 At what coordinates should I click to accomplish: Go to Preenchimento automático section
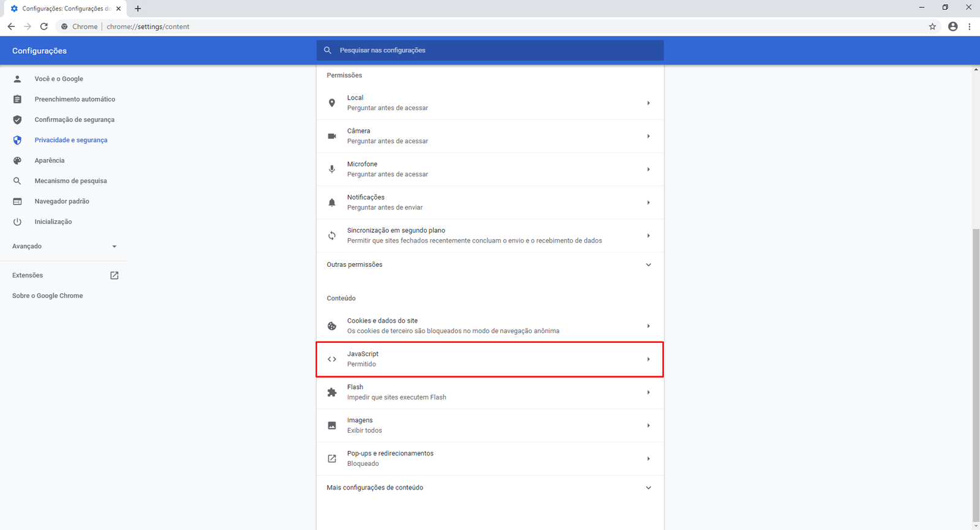(75, 99)
